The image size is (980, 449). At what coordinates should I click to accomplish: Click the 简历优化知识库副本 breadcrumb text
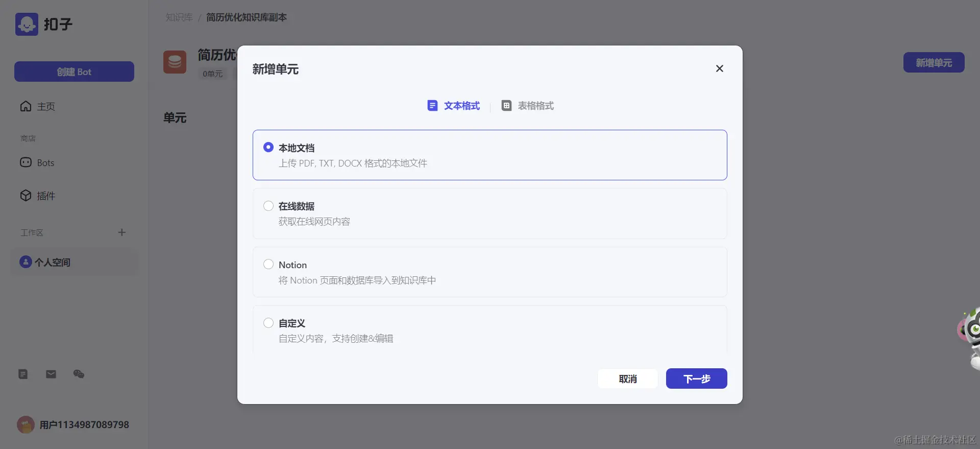coord(247,17)
